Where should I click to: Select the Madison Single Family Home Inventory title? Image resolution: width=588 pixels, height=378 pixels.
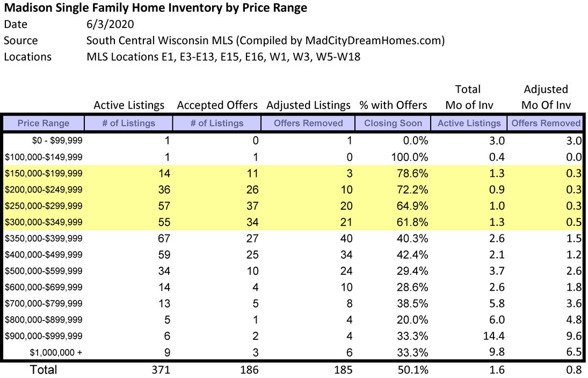pos(156,8)
